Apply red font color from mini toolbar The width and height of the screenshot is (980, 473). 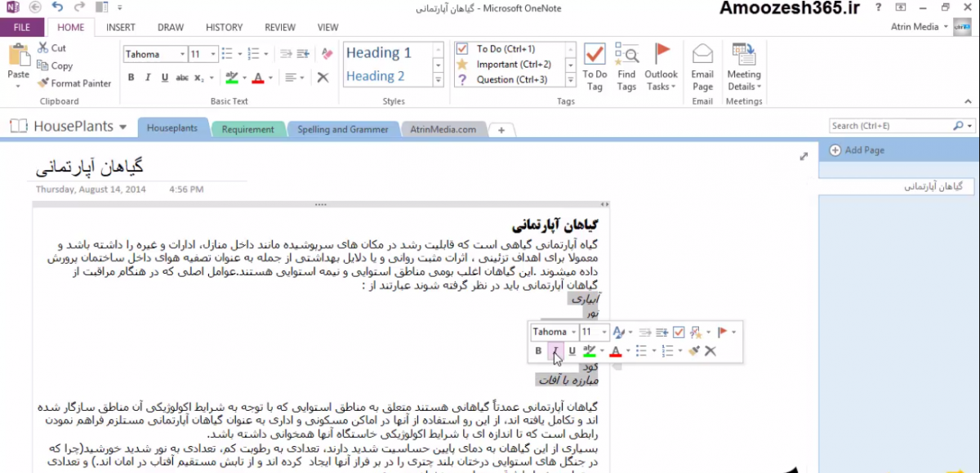(x=615, y=351)
